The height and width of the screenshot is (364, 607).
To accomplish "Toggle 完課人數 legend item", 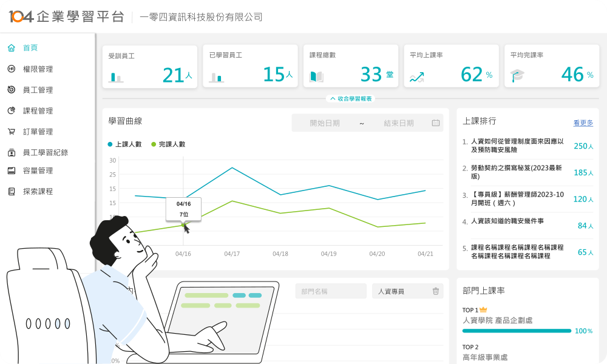I will (168, 144).
